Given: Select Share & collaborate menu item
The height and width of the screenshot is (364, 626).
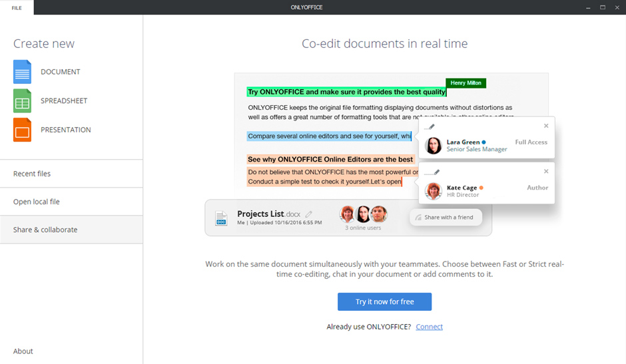Looking at the screenshot, I should coord(45,230).
